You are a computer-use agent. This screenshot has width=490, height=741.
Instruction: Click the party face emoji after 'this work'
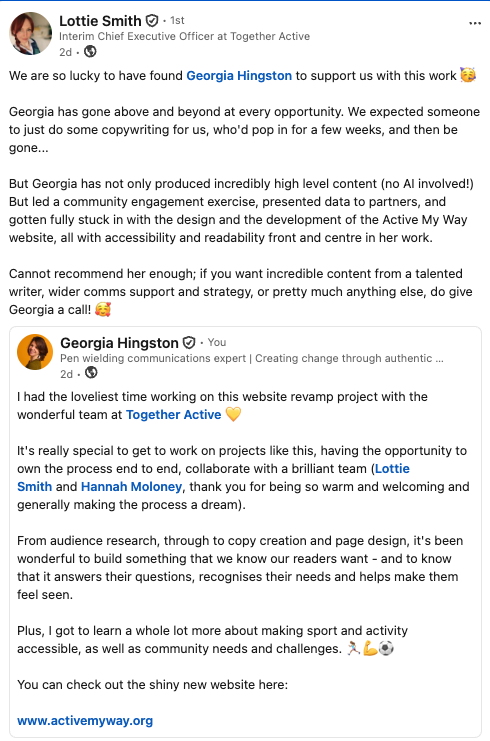tap(468, 75)
